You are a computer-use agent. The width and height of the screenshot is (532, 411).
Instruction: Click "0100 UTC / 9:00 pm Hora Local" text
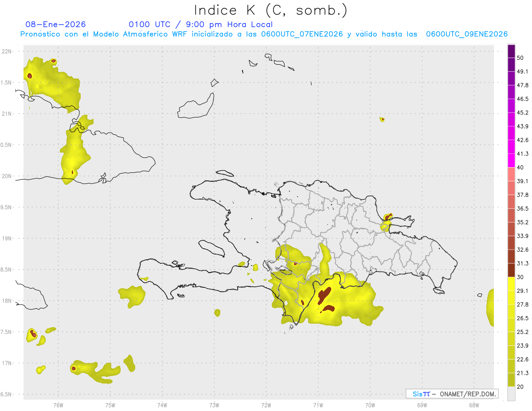(200, 24)
